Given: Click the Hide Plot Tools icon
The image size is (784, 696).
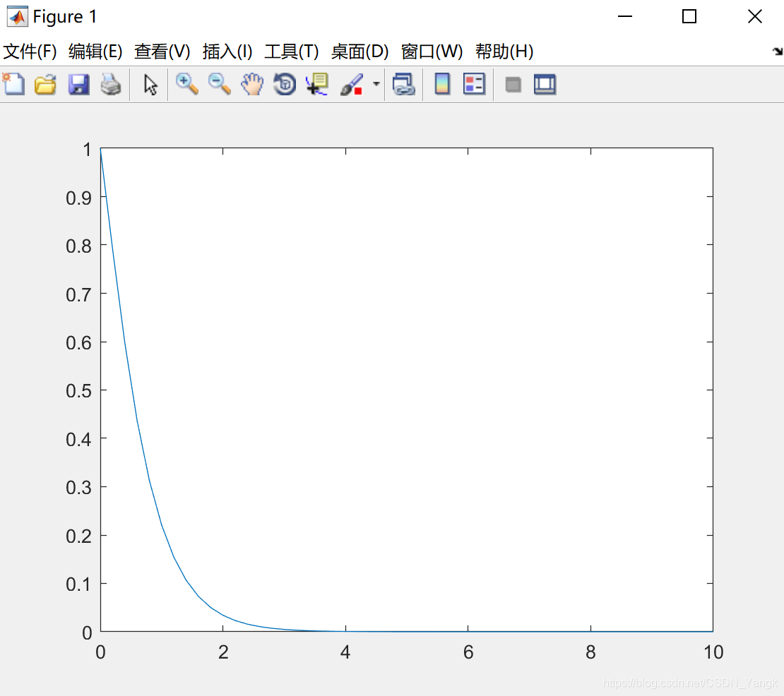Looking at the screenshot, I should click(513, 85).
